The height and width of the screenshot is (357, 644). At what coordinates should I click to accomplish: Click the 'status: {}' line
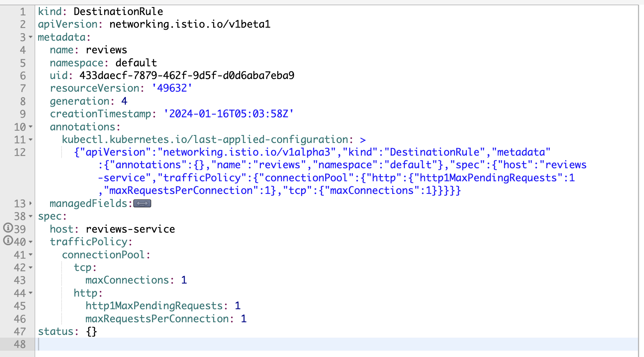[x=67, y=331]
